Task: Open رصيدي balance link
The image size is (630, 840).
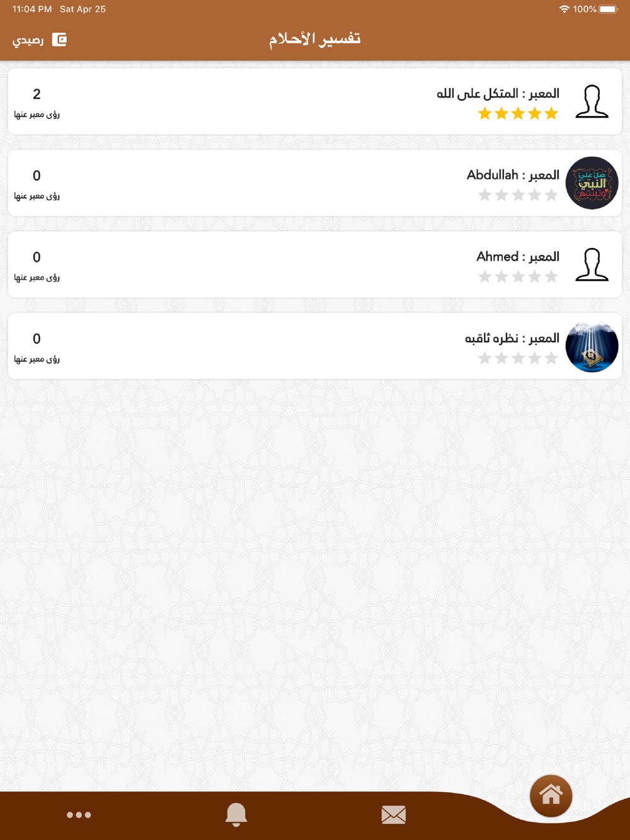Action: click(28, 40)
